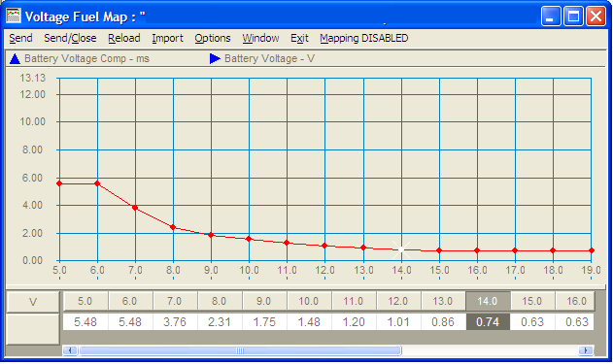The width and height of the screenshot is (613, 364).
Task: Click the 13.0 column header
Action: coord(443,301)
